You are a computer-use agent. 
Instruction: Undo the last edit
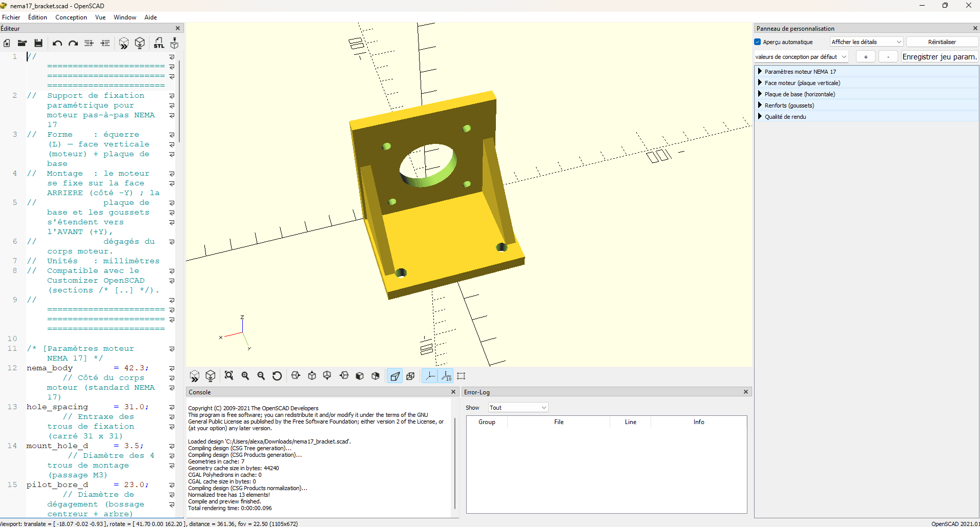pos(57,43)
